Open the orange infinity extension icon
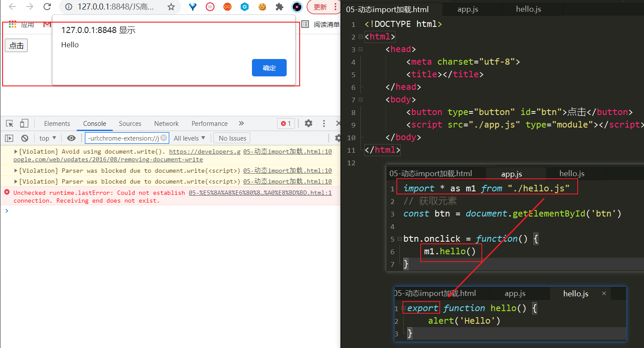 point(227,7)
